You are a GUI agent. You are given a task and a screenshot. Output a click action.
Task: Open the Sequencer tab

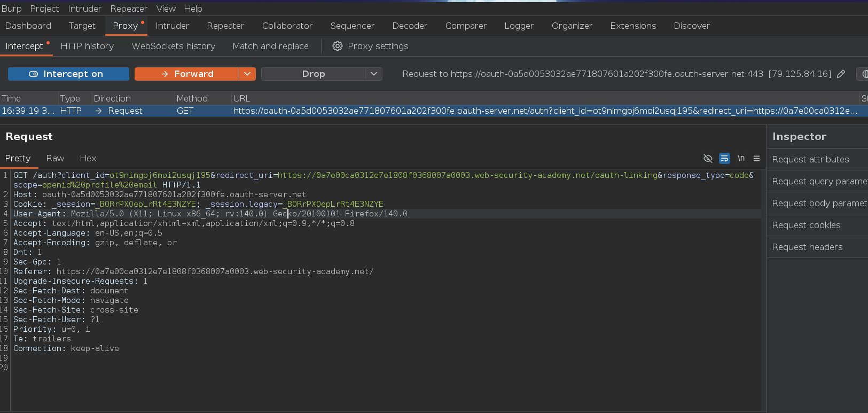coord(353,26)
